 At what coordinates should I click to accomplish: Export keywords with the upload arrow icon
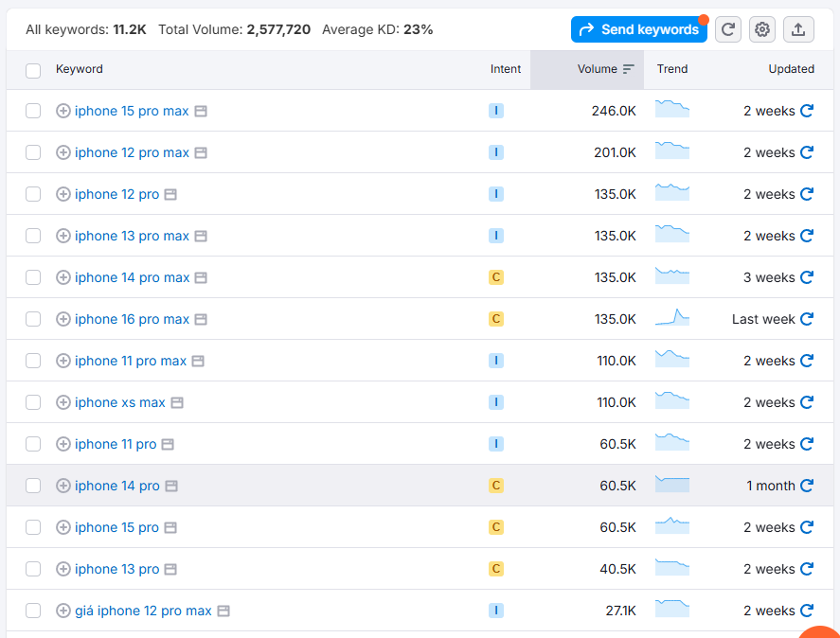798,29
